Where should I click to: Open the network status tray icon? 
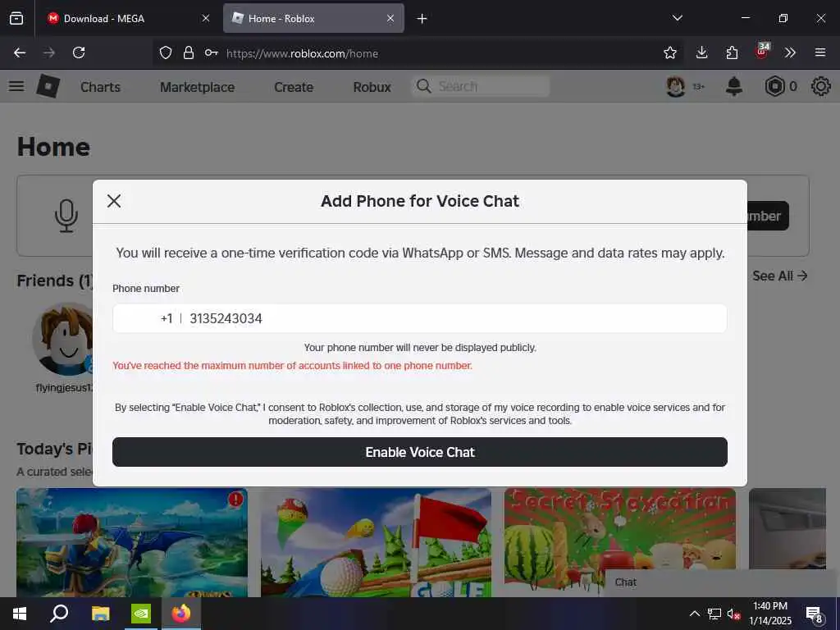714,614
